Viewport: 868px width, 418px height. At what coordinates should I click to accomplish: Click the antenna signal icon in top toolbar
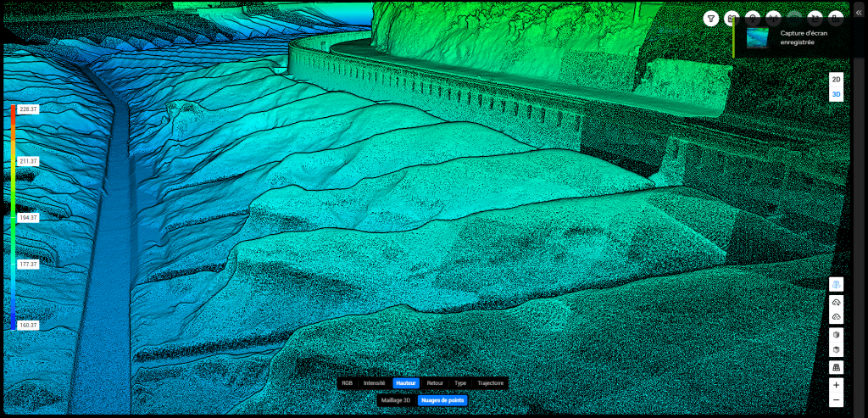coord(773,19)
